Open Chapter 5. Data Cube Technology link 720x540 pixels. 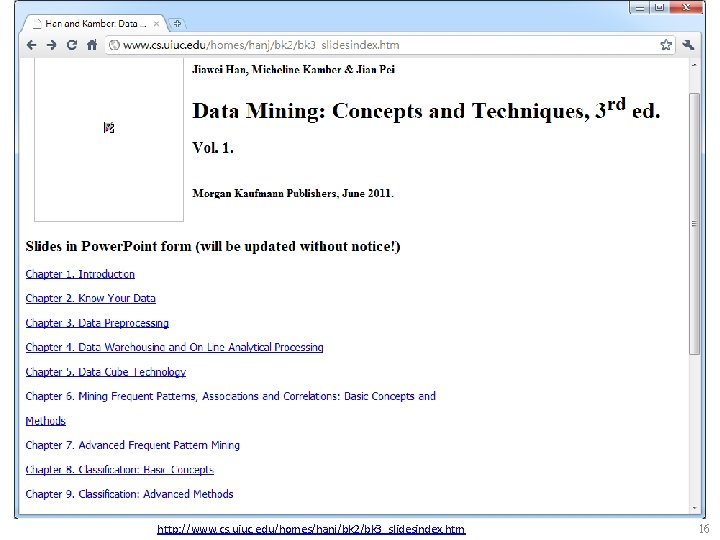tap(106, 372)
